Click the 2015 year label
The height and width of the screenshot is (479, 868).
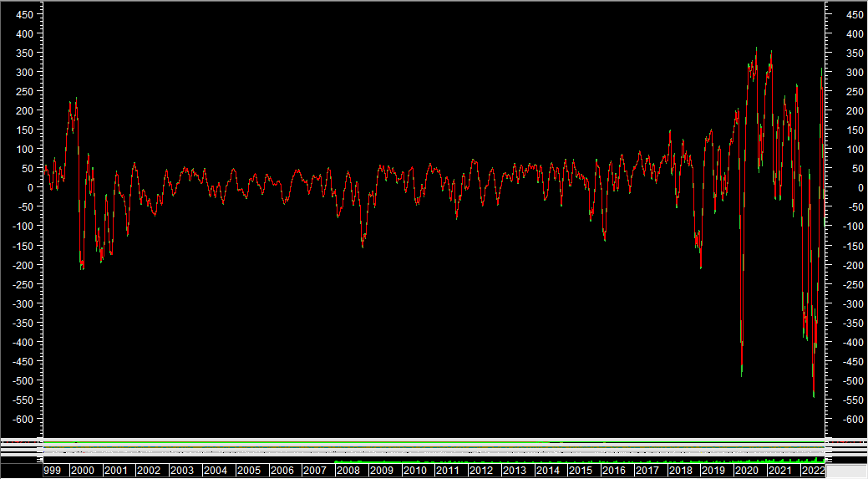580,471
